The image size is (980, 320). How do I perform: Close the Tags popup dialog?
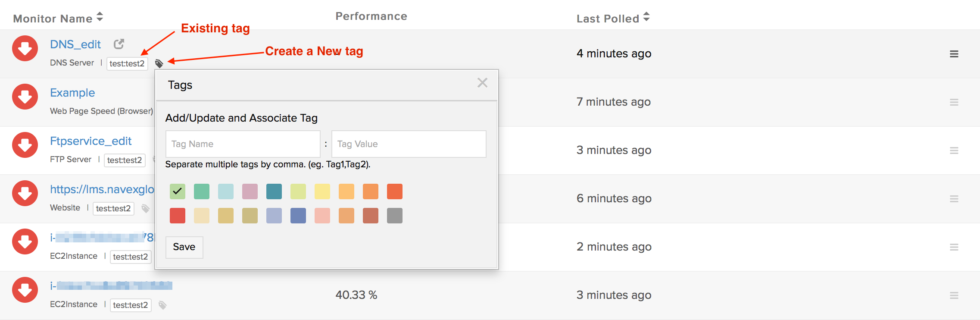pos(482,83)
